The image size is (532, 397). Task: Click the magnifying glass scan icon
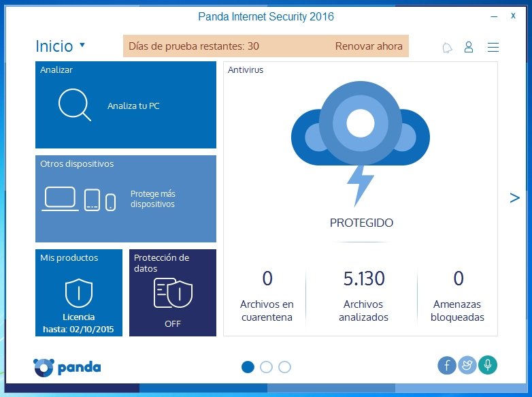(x=75, y=105)
